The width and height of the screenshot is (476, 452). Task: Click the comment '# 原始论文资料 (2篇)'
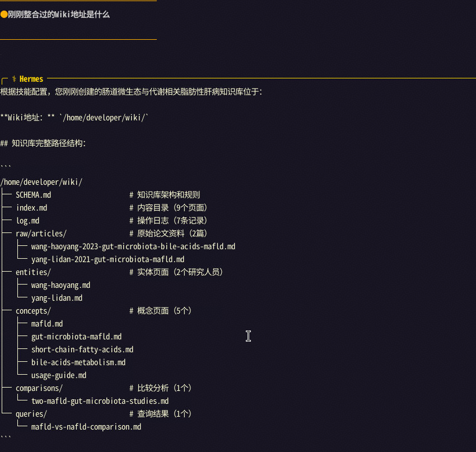pyautogui.click(x=169, y=234)
